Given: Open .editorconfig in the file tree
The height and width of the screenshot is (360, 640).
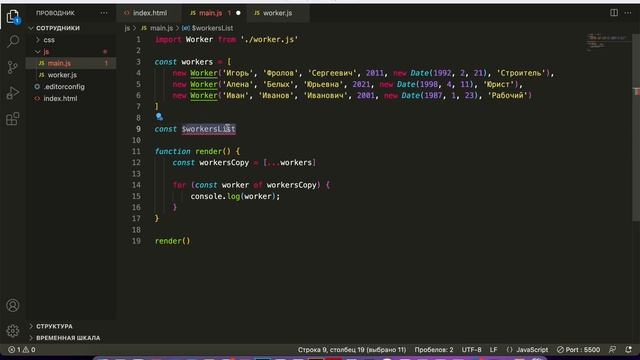Looking at the screenshot, I should click(64, 87).
